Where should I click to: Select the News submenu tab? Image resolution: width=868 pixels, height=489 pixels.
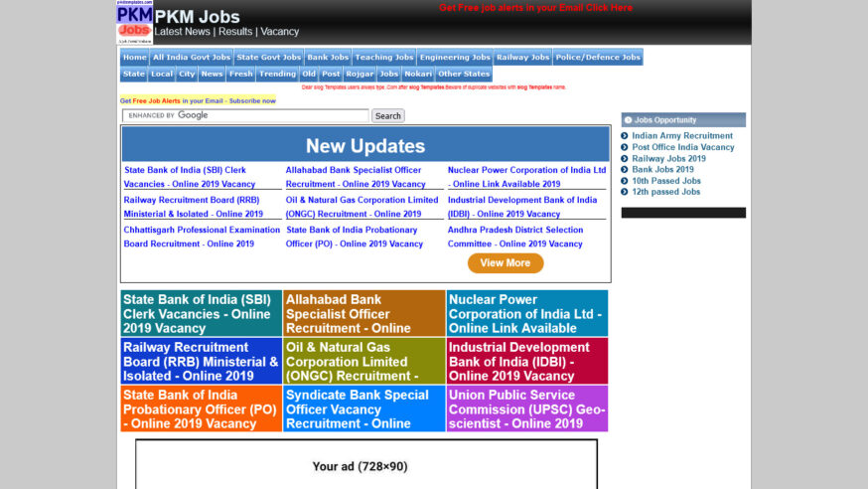click(x=212, y=74)
